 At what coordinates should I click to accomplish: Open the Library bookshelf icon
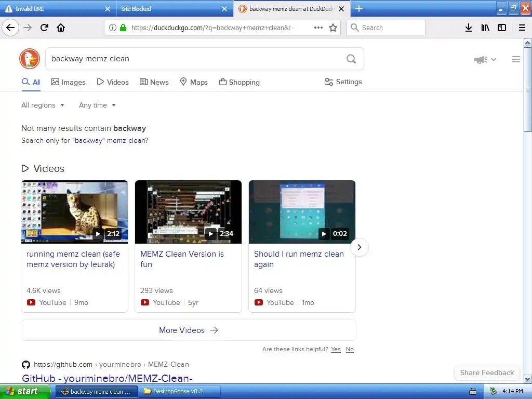point(485,28)
